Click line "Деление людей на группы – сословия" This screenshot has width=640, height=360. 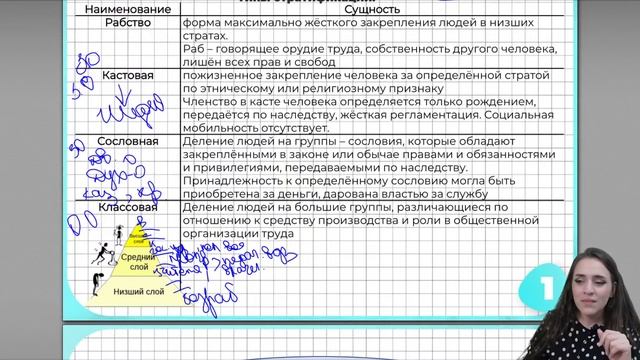click(x=349, y=141)
